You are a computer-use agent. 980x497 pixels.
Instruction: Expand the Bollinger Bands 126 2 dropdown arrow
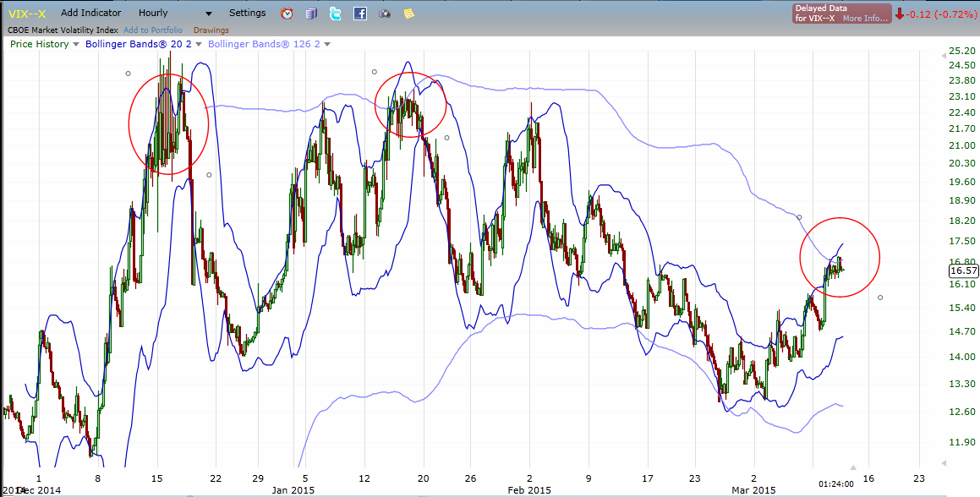tap(327, 45)
